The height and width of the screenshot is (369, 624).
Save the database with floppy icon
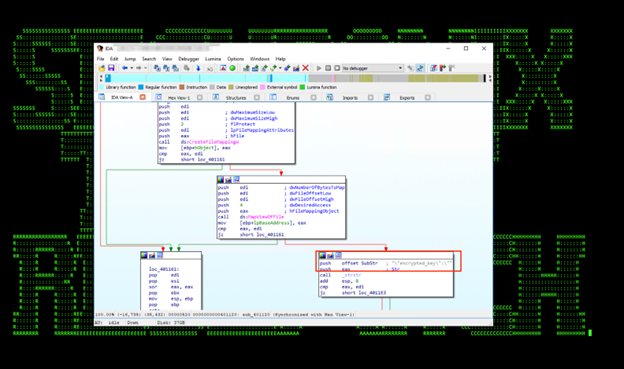point(111,68)
